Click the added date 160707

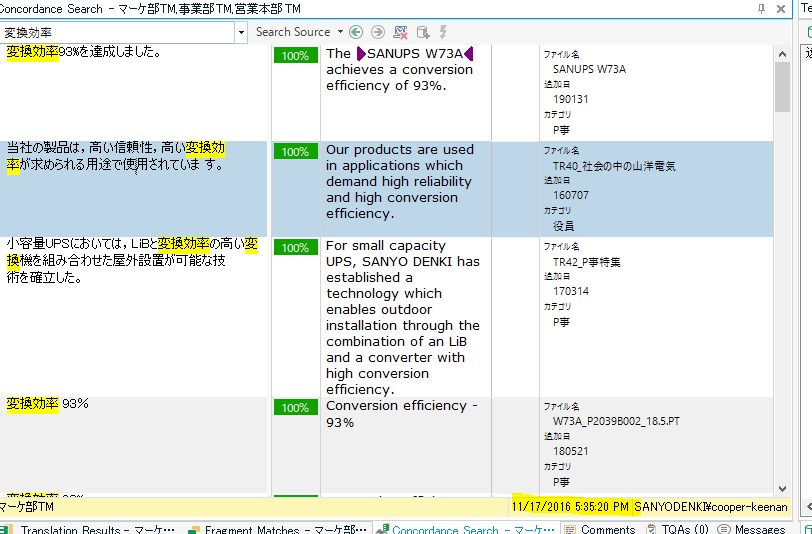pos(571,195)
